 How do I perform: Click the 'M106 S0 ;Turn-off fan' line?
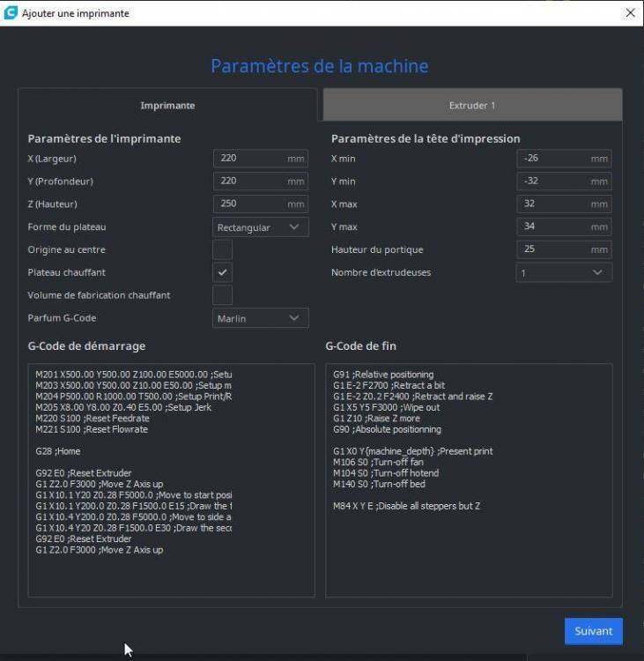(378, 462)
